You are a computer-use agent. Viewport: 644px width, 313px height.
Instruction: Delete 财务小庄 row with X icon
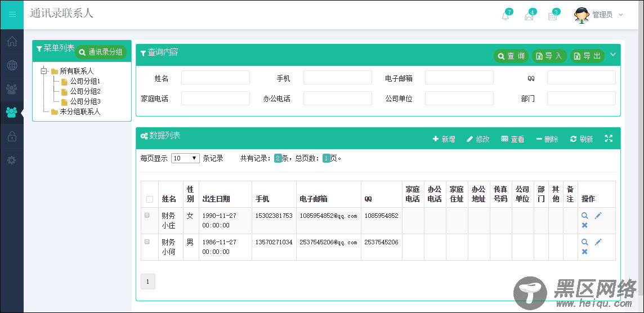tap(584, 225)
